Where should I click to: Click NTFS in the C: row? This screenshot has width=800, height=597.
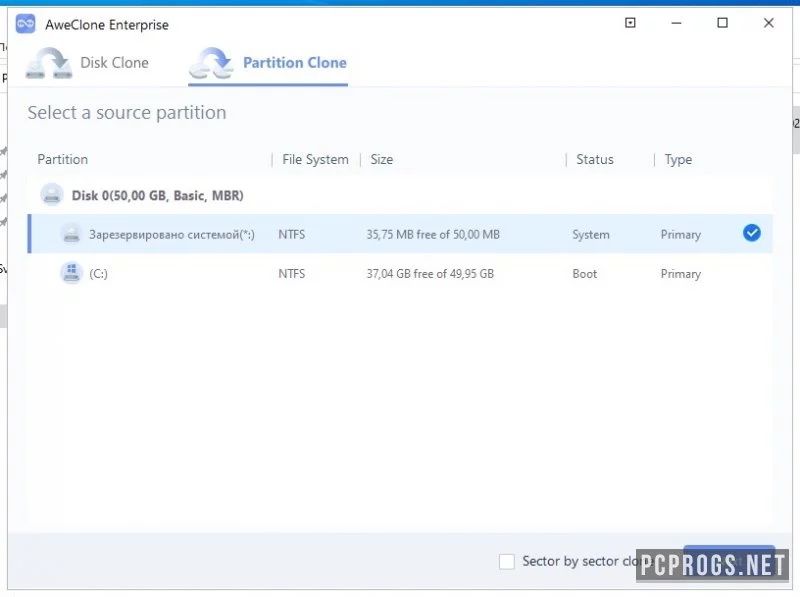coord(292,273)
